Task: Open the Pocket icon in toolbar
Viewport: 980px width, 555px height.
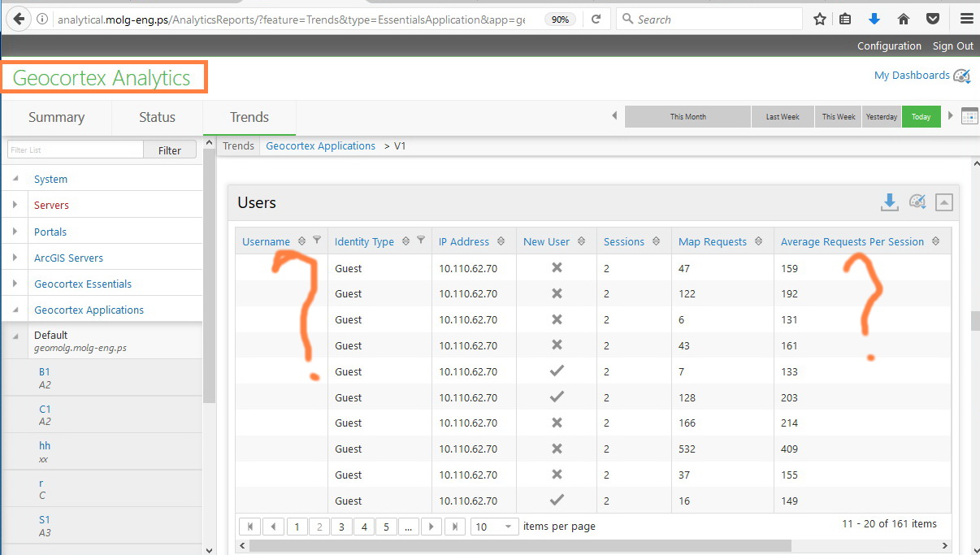Action: pos(933,19)
